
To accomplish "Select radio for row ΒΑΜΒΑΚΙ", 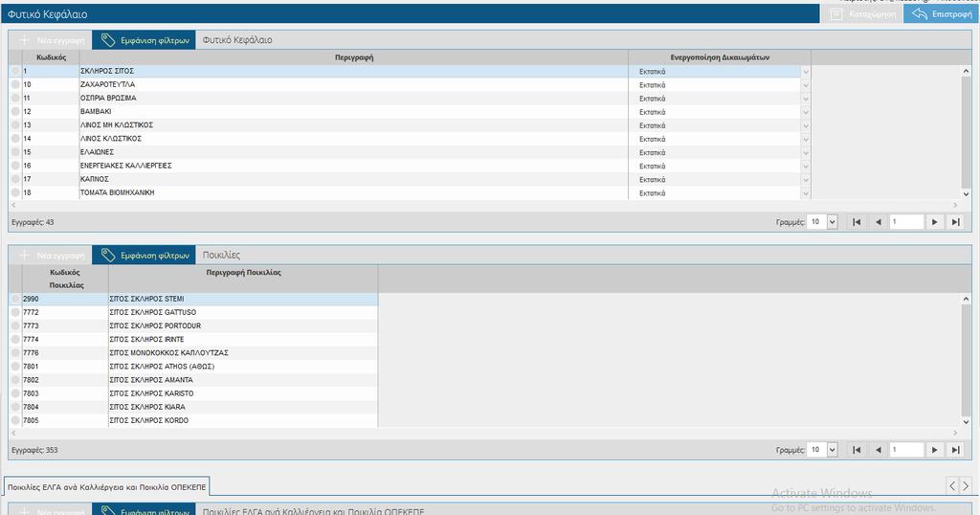I will 15,112.
